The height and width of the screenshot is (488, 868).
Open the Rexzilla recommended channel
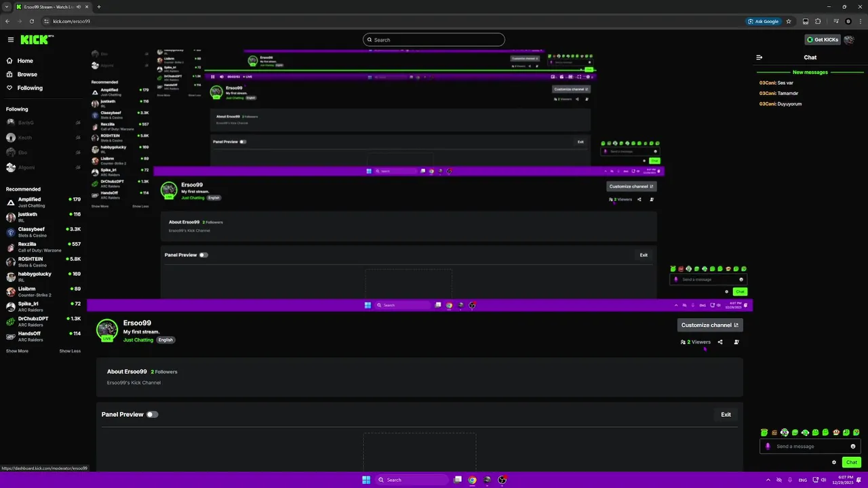click(x=43, y=247)
